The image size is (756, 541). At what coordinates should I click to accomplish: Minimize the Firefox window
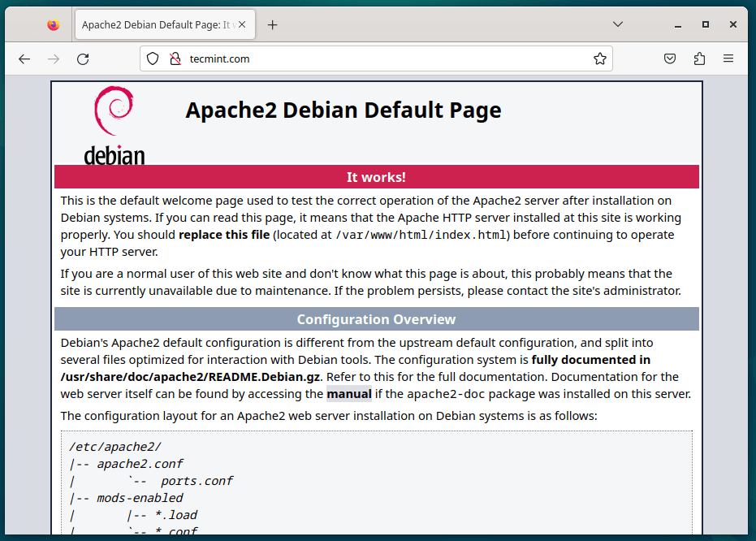tap(678, 24)
